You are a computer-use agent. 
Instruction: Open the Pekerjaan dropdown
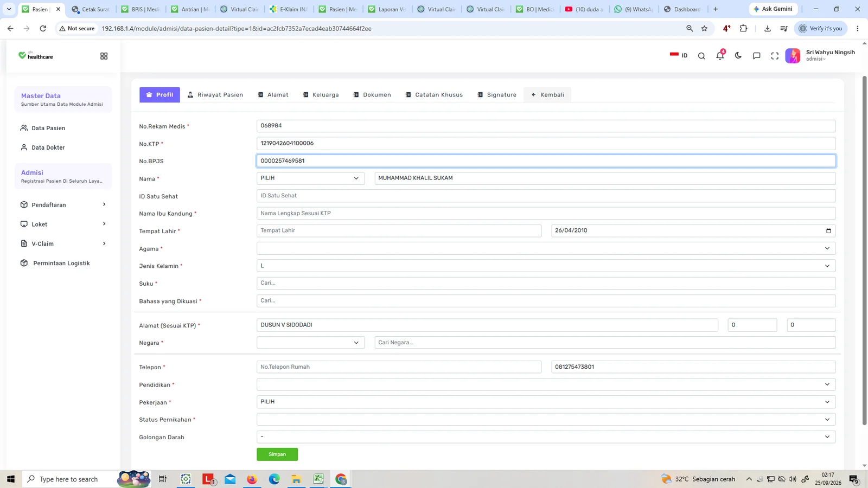[x=546, y=402]
